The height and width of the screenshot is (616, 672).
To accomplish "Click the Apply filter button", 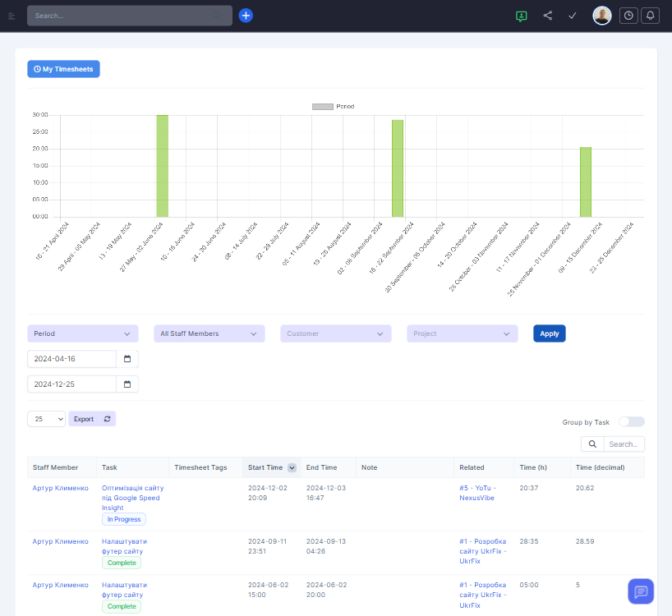I will point(549,333).
